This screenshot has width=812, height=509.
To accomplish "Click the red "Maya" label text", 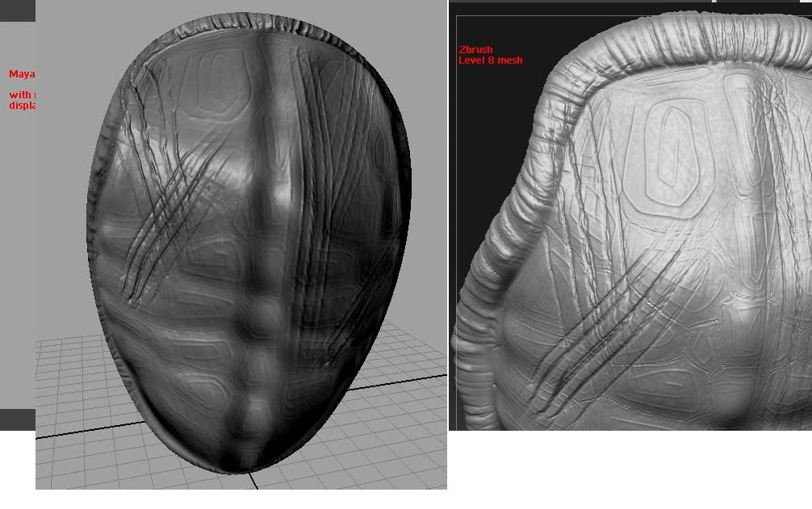I will 22,74.
